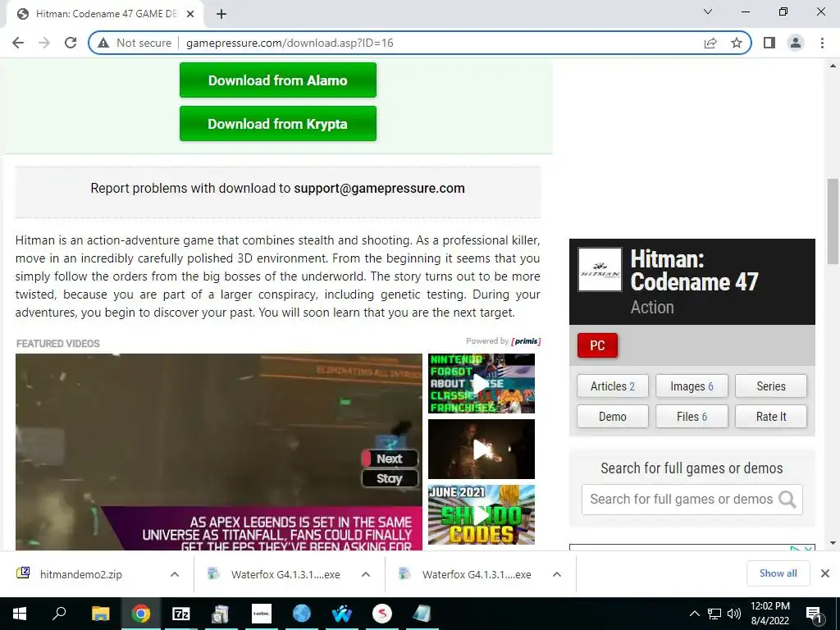
Task: Open File Explorer from taskbar
Action: tap(100, 614)
